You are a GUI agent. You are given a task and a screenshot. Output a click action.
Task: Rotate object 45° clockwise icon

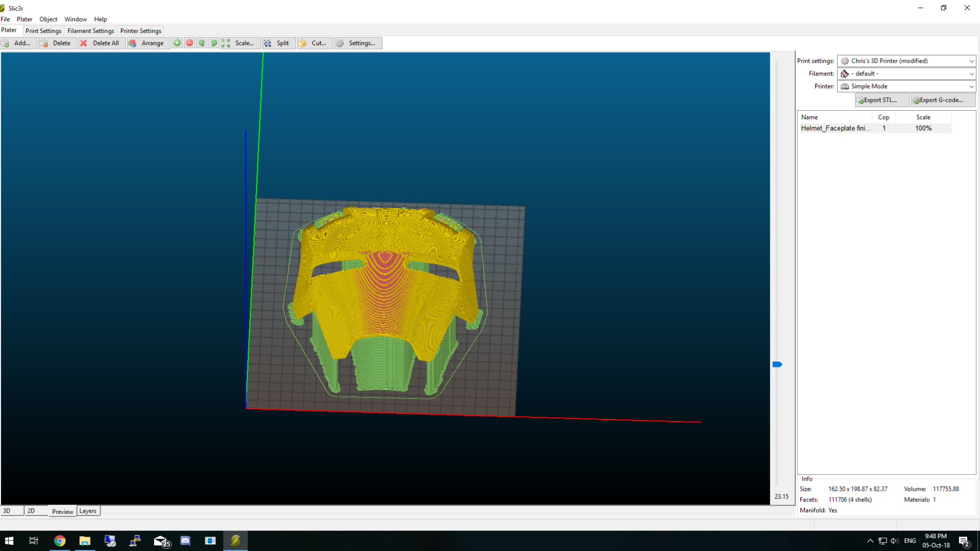click(214, 43)
